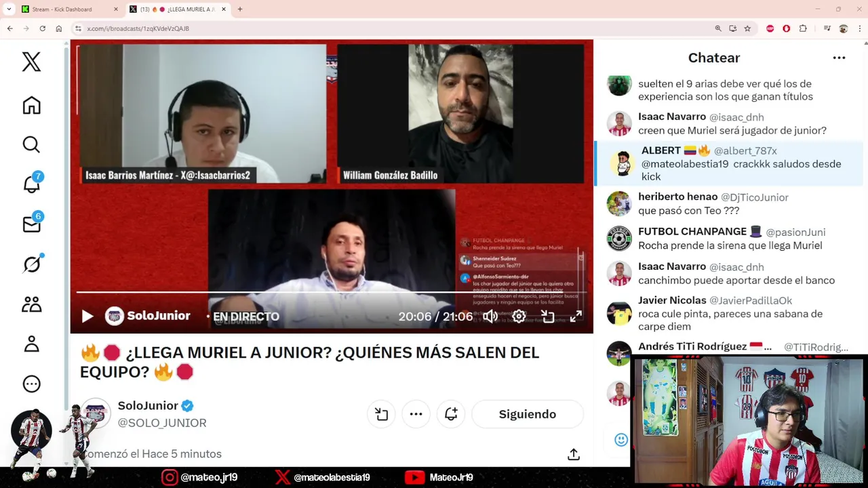The height and width of the screenshot is (488, 868).
Task: Open the Explore search icon in sidebar
Action: click(31, 144)
